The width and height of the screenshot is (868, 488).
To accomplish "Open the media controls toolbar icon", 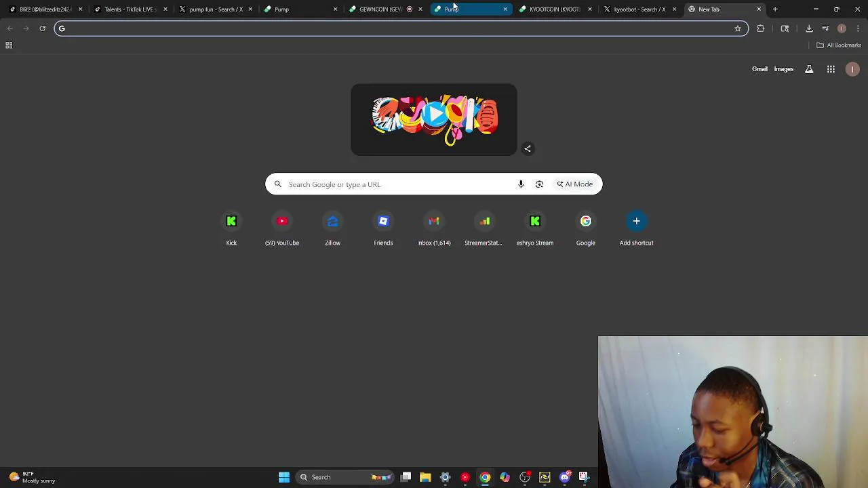I will pos(825,28).
